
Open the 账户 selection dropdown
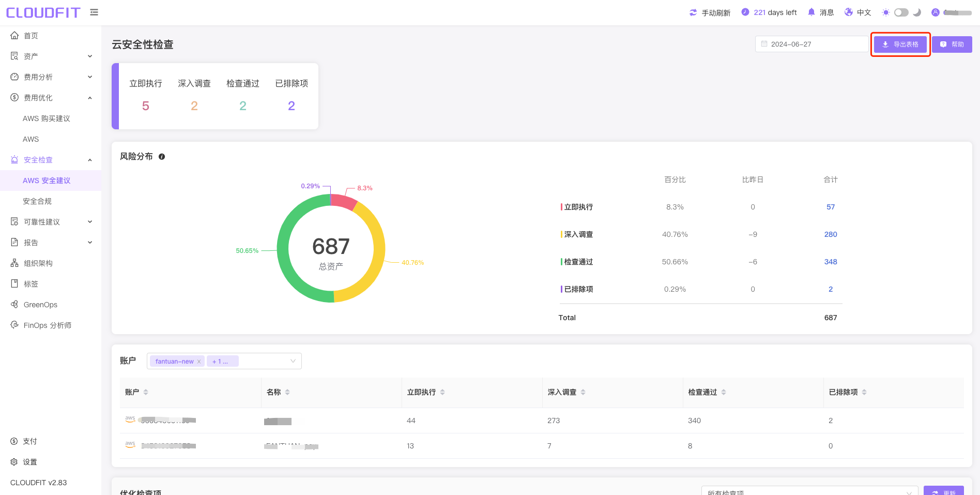pos(224,361)
